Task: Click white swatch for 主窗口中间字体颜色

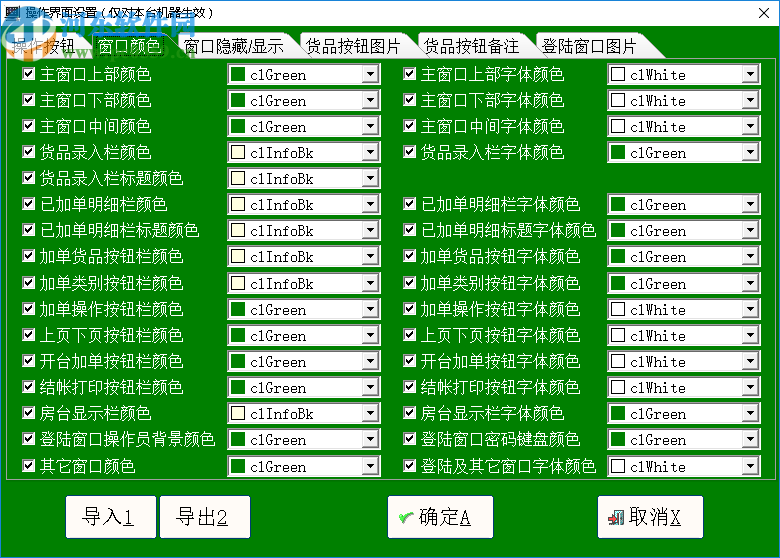Action: tap(618, 126)
